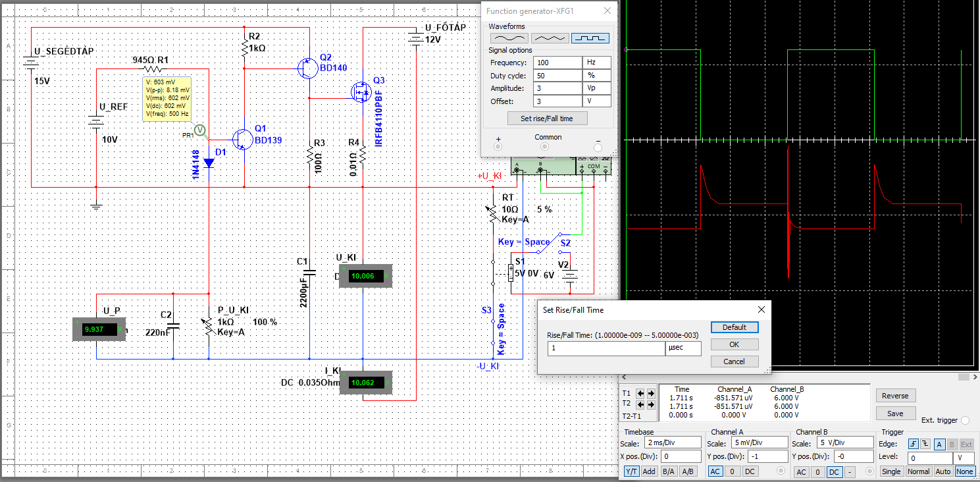The image size is (980, 482).
Task: Set Channel A coupling to AC
Action: point(715,471)
